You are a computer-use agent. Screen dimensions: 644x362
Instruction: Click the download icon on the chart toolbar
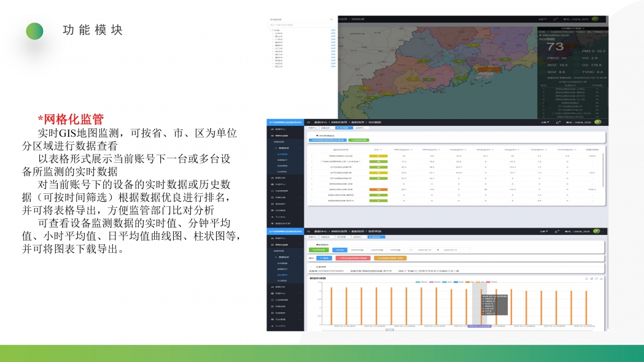[x=600, y=279]
